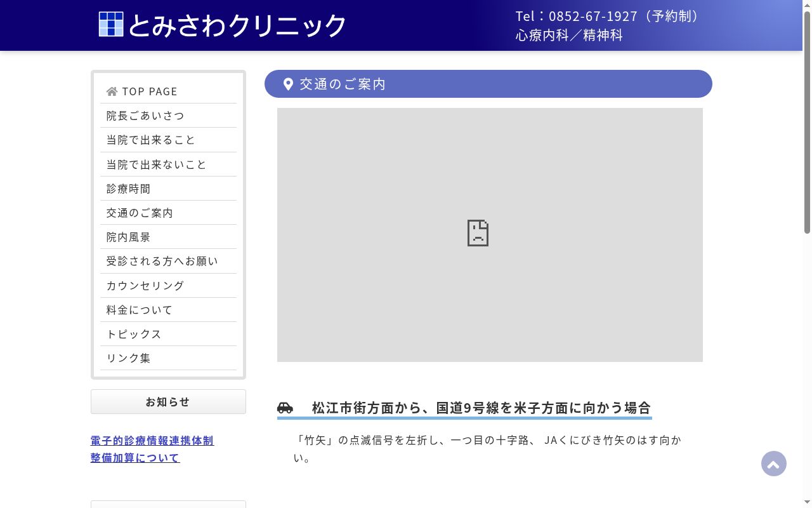The height and width of the screenshot is (508, 812).
Task: Click the 交通のご案内 section heading text
Action: [x=343, y=84]
